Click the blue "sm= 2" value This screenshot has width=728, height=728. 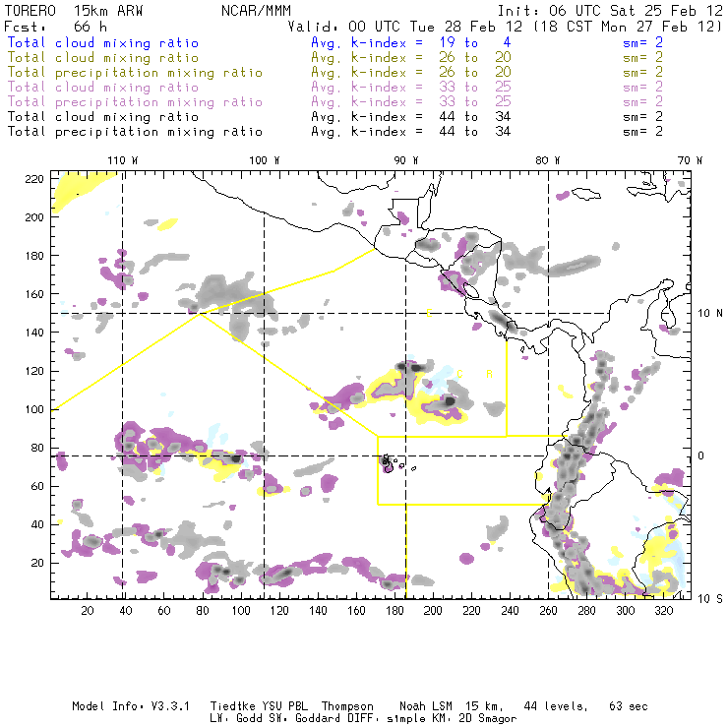[x=642, y=42]
